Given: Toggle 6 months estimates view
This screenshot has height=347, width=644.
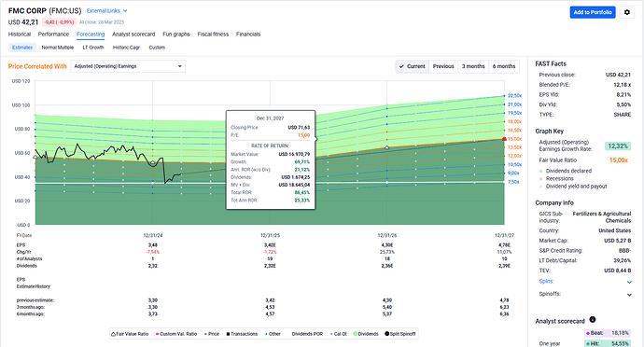Looking at the screenshot, I should (x=504, y=66).
